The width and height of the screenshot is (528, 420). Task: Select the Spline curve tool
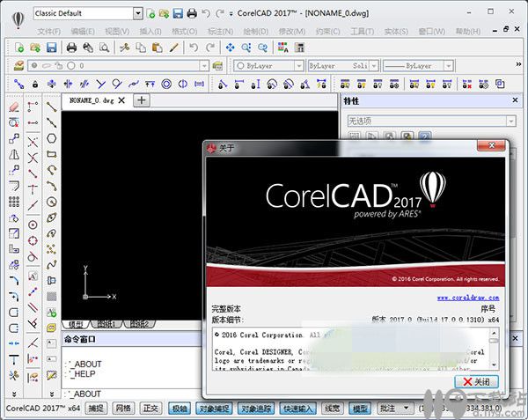click(51, 265)
